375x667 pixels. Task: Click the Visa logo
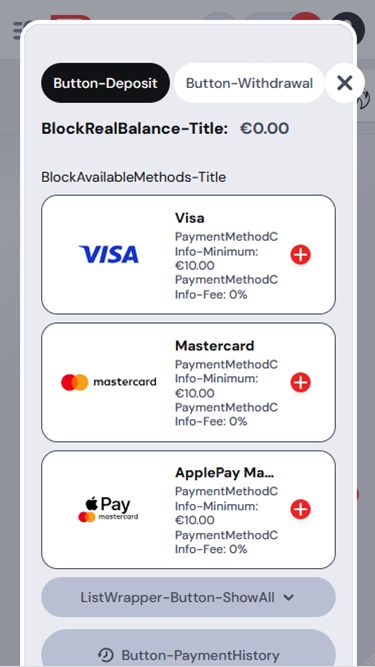click(x=109, y=254)
